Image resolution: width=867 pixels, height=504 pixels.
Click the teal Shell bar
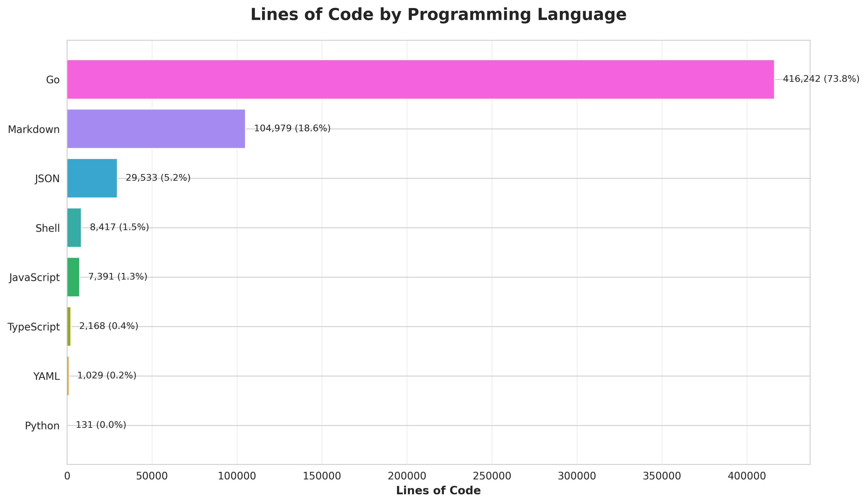(x=74, y=228)
